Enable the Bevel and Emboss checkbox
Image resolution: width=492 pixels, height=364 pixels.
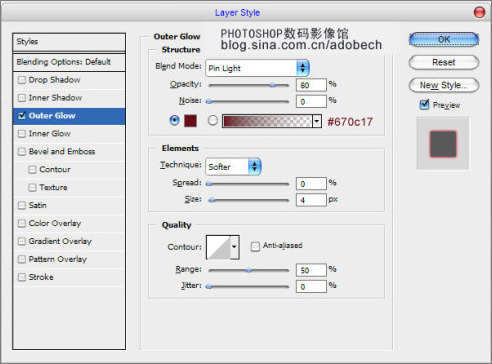click(x=22, y=152)
